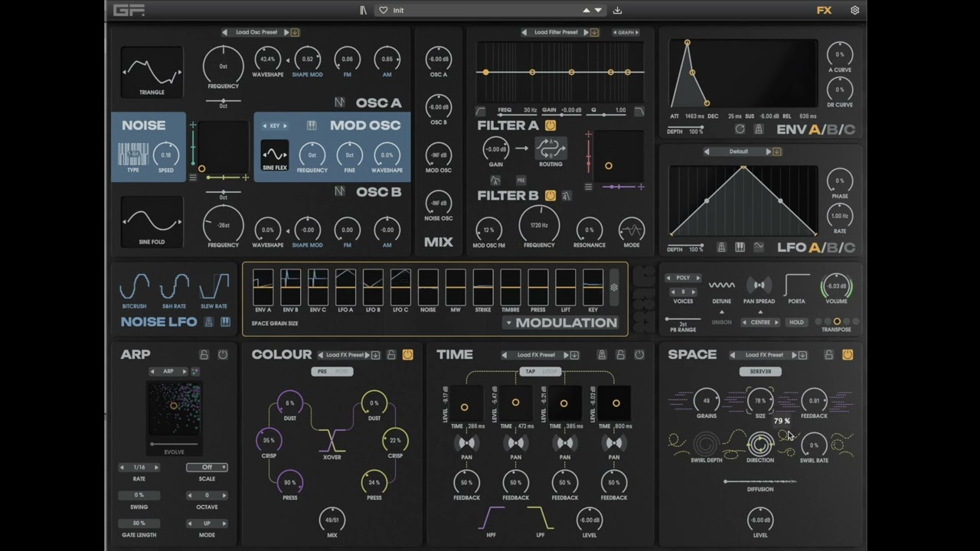Open the Load Filter Preset dropdown
This screenshot has width=980, height=551.
click(x=556, y=32)
